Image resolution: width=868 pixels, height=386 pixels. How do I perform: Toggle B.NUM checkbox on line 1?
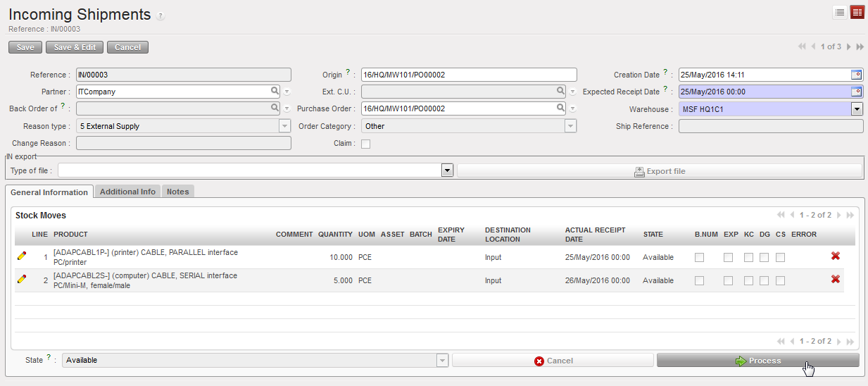point(699,257)
